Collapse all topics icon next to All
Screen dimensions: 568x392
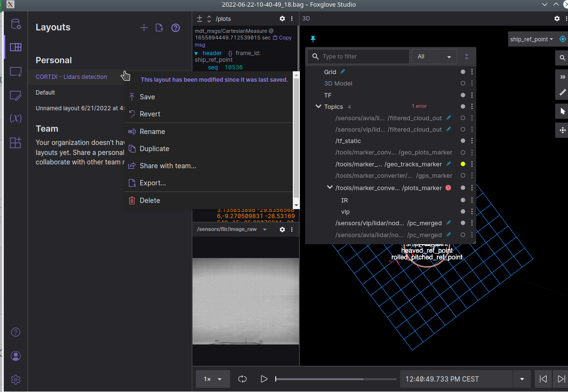coord(467,57)
